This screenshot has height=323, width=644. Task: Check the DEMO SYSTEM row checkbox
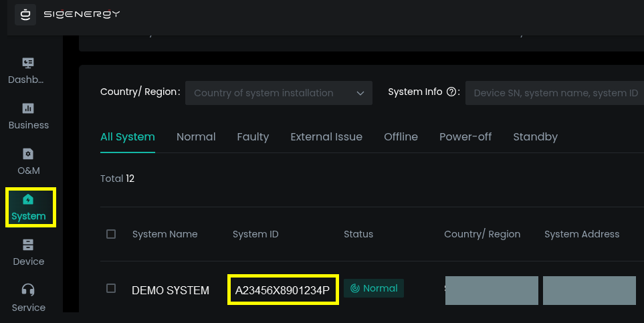coord(111,288)
